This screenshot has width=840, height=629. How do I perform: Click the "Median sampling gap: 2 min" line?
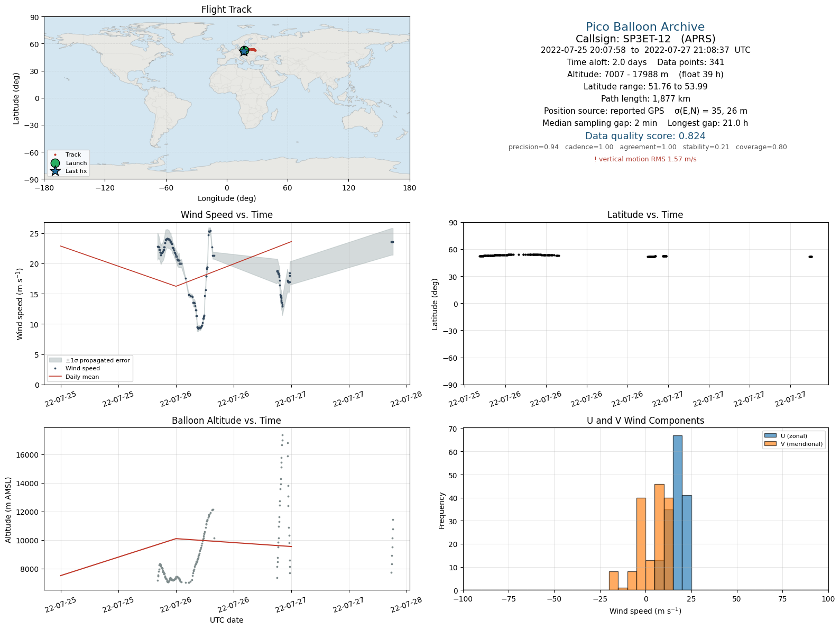645,123
